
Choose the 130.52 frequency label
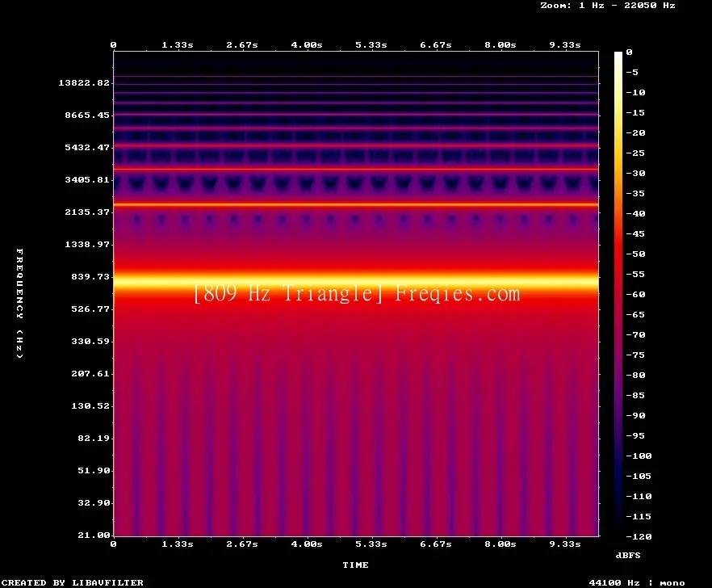[90, 405]
